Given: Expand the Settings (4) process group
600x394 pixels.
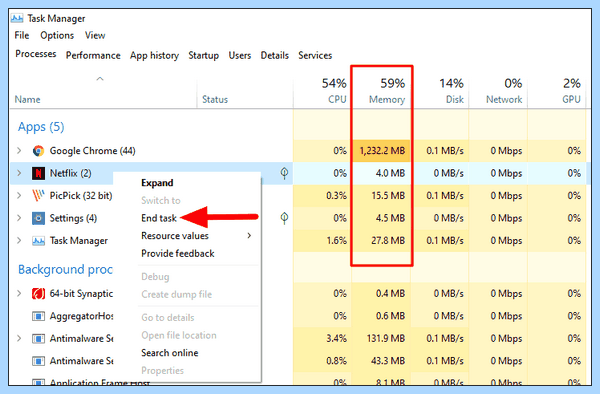Looking at the screenshot, I should [x=19, y=218].
